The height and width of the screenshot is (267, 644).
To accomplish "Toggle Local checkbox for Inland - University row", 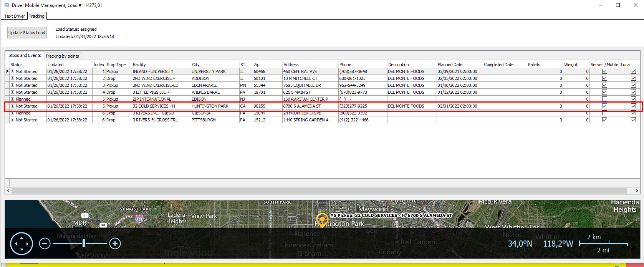I will point(633,71).
